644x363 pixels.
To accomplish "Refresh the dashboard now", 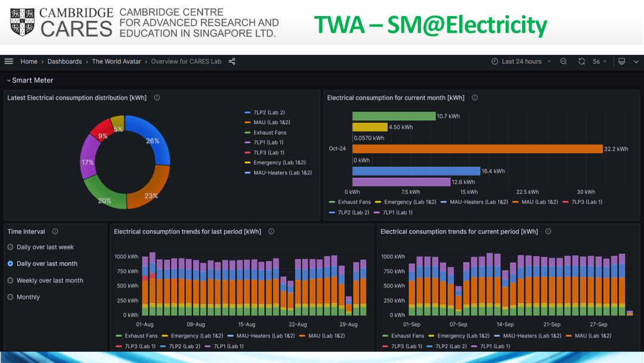I will coord(581,61).
